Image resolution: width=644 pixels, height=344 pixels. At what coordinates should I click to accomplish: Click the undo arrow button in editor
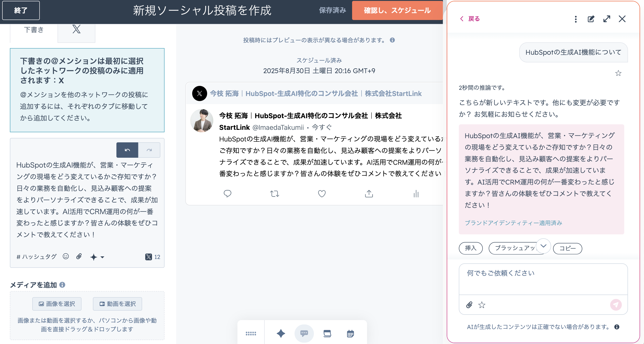pyautogui.click(x=127, y=150)
